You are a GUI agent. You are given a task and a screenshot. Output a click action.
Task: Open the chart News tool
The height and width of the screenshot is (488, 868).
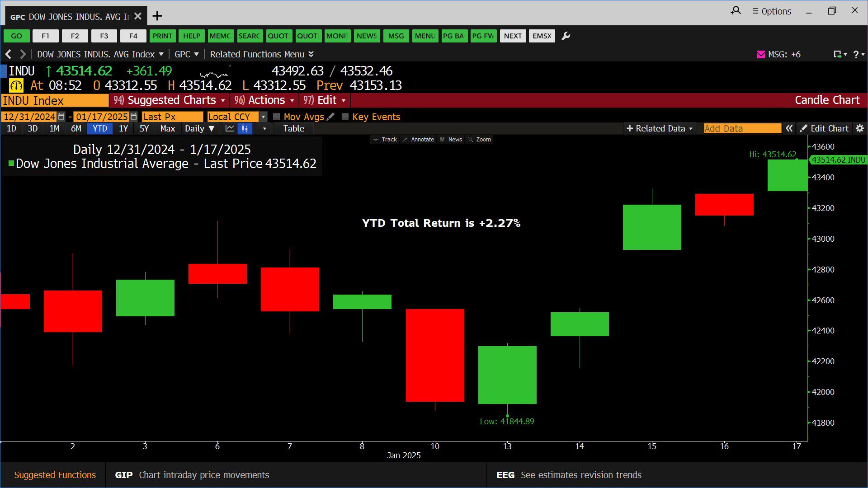[x=451, y=140]
